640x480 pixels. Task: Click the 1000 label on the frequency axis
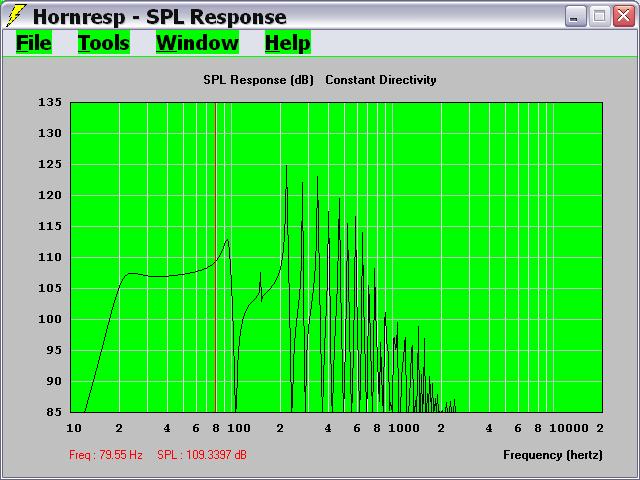tap(404, 428)
